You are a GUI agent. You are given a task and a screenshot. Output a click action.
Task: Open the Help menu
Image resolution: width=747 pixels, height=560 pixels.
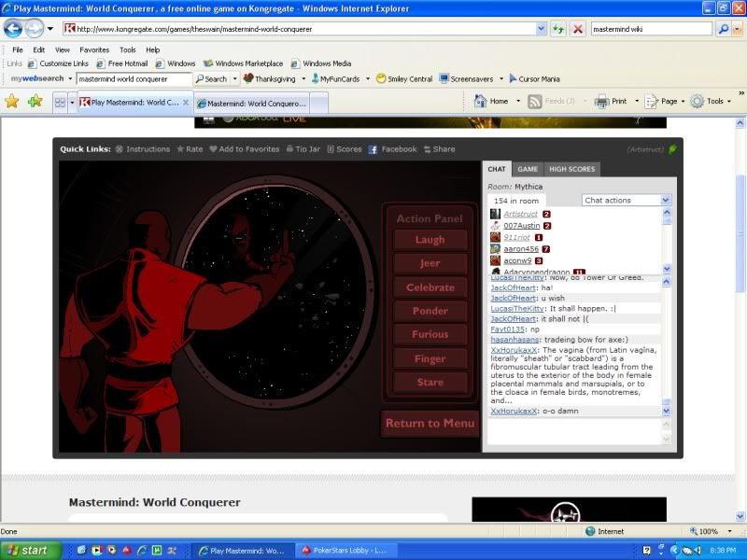pos(153,49)
